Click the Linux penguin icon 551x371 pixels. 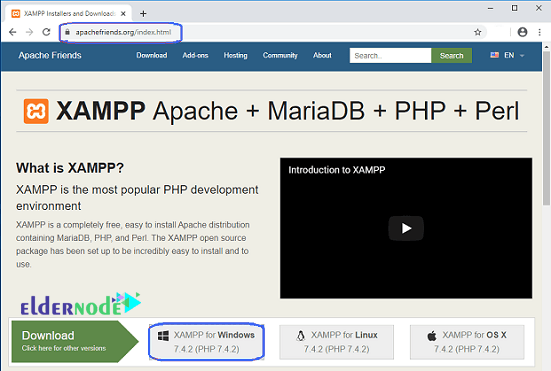click(x=301, y=336)
